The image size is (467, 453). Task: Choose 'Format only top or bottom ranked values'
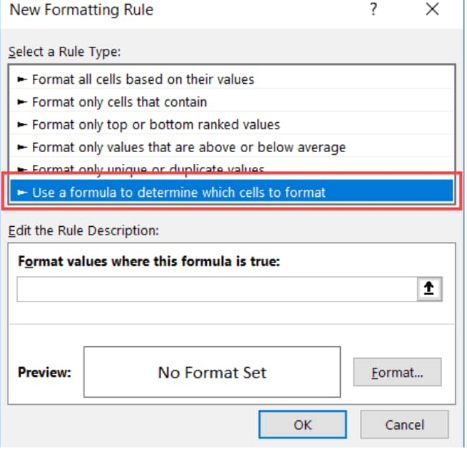click(232, 125)
